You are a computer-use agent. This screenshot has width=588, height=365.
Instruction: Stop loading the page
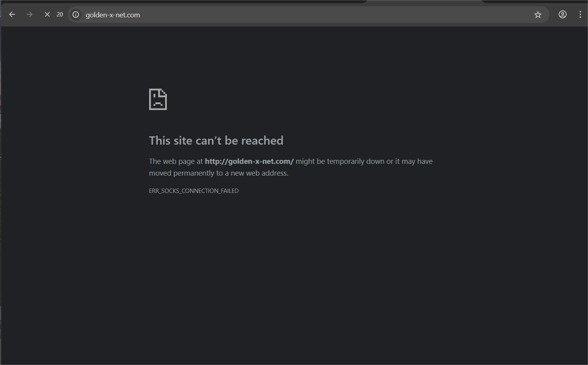pyautogui.click(x=47, y=15)
